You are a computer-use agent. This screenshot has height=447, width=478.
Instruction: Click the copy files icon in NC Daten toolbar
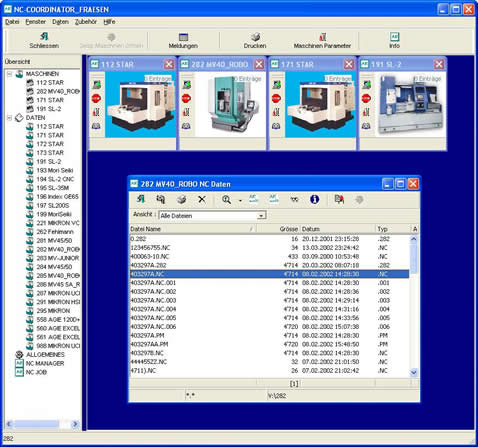tap(161, 199)
